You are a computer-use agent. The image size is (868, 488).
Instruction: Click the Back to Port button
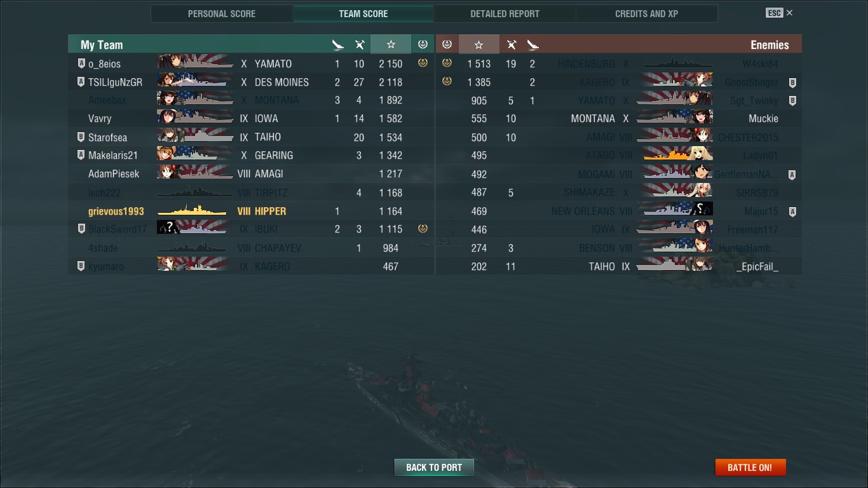tap(434, 467)
